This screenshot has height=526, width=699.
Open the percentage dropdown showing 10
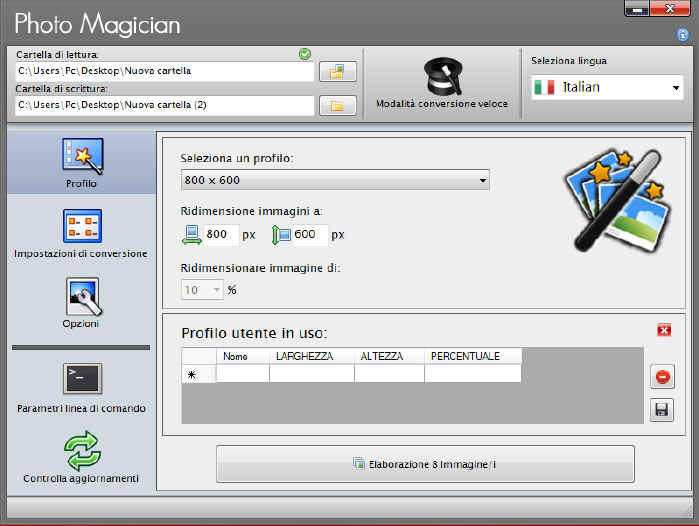pos(202,290)
